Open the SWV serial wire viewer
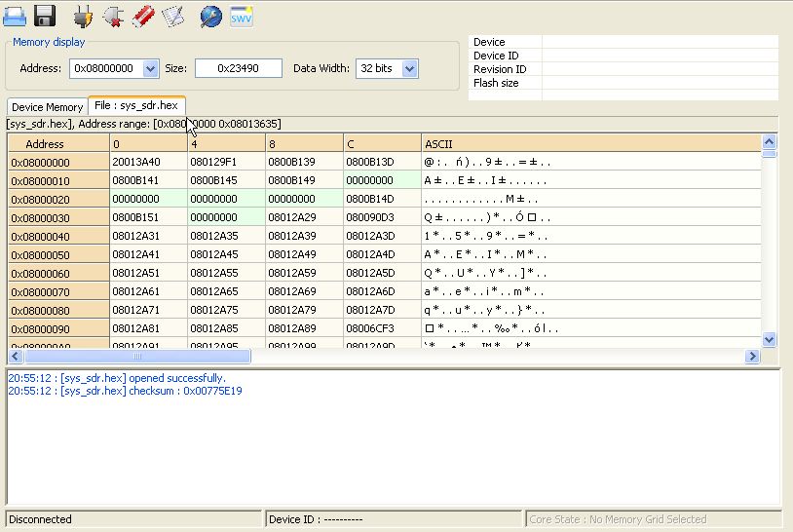This screenshot has width=793, height=532. [242, 16]
